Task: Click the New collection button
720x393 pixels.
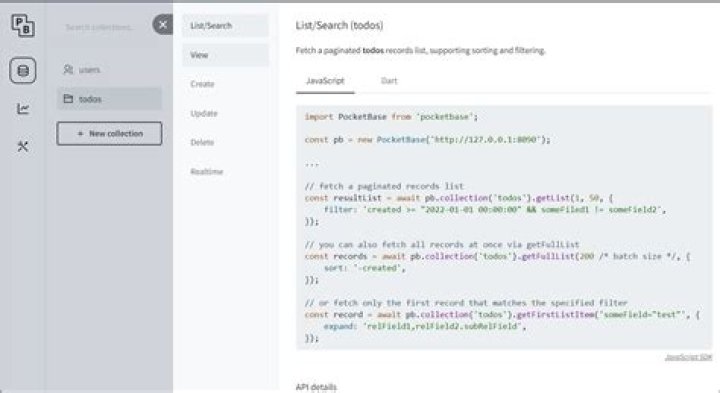Action: (109, 134)
